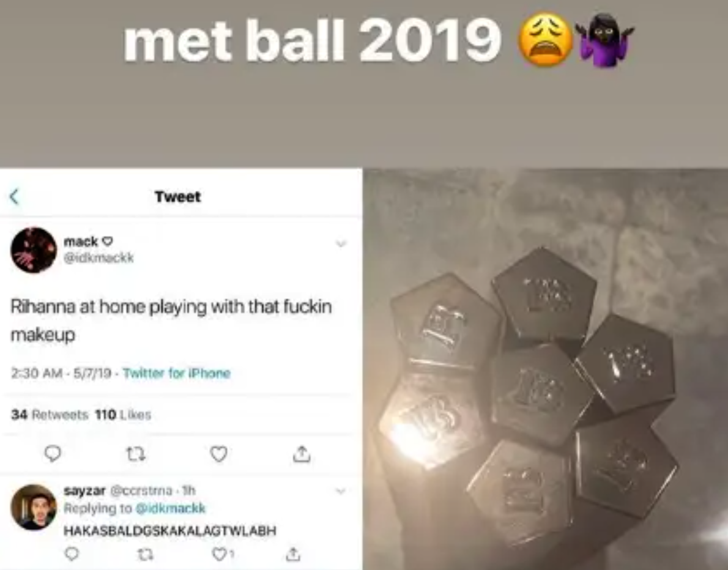Open mack's profile picture

point(34,250)
